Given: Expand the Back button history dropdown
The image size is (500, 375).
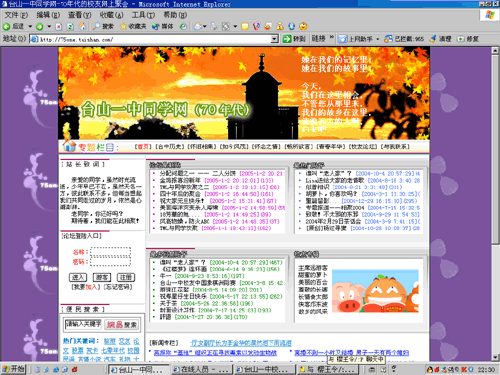Looking at the screenshot, I should (30, 26).
